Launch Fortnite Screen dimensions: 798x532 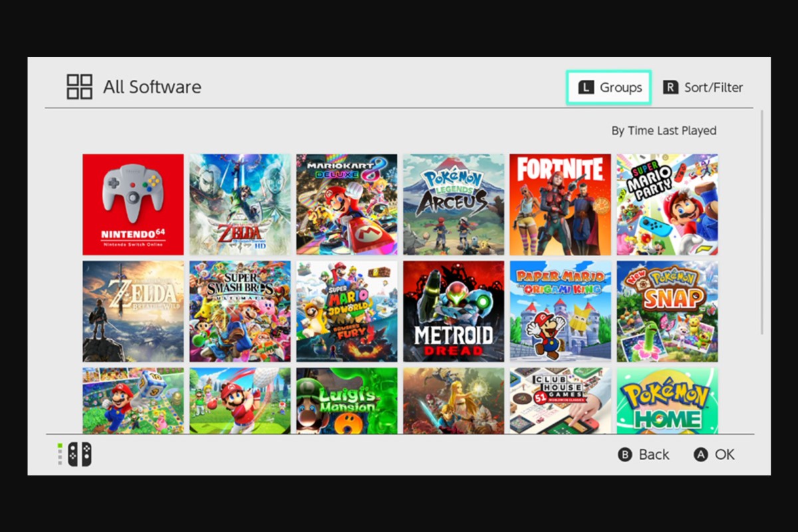[x=560, y=203]
